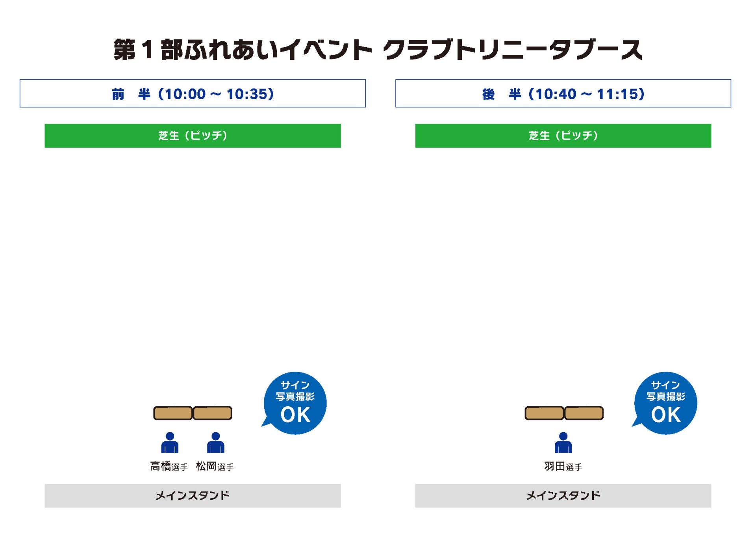Click the first-half メインスタンド gray bar
This screenshot has width=756, height=539.
pos(193,495)
